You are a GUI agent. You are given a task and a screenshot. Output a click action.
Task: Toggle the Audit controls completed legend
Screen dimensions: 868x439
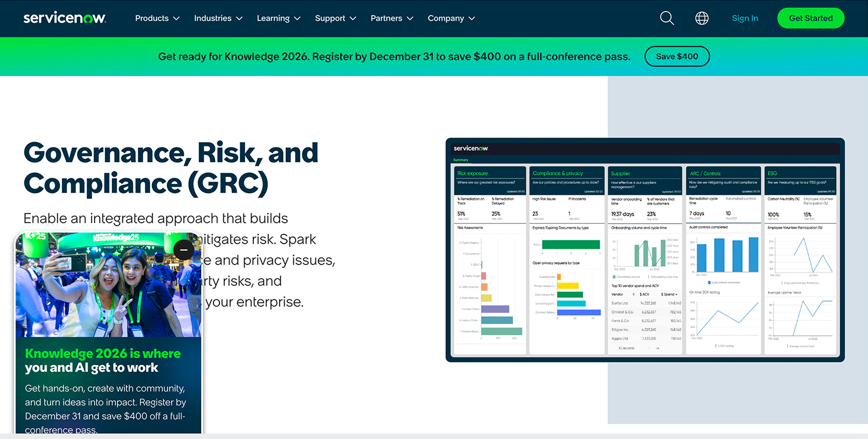pos(724,282)
